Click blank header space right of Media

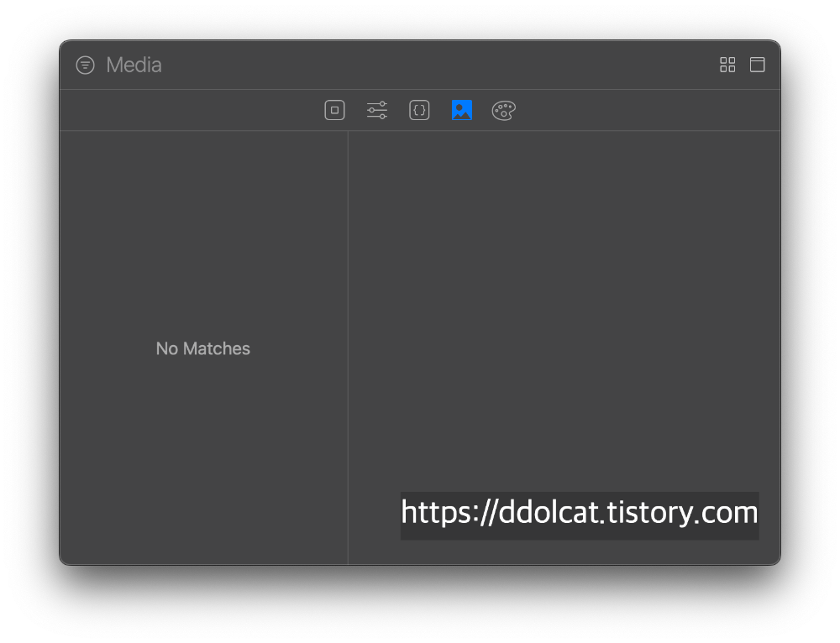[x=437, y=65]
